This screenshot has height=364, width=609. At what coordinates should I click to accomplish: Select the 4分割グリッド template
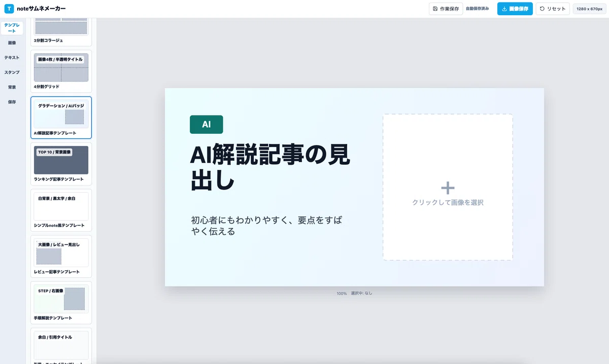tap(61, 71)
